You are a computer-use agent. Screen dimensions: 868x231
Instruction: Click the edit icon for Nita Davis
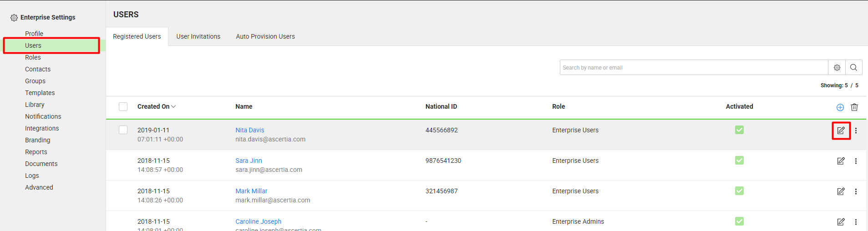tap(841, 131)
